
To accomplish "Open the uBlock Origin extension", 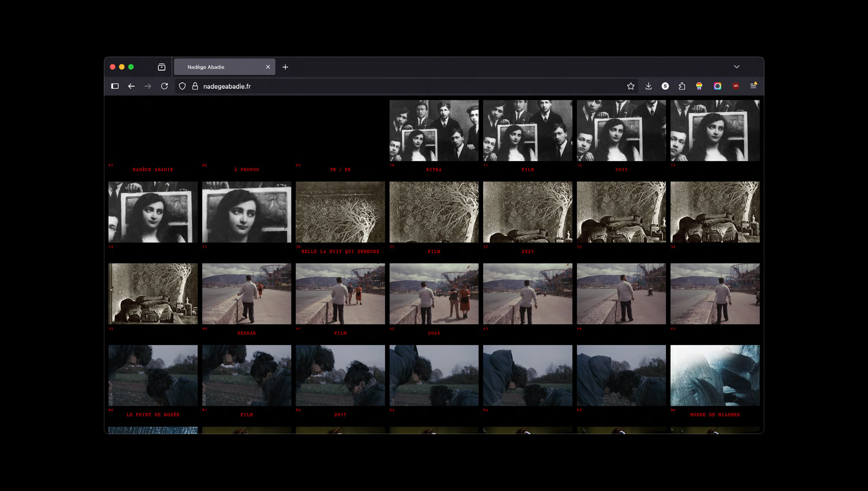I will pyautogui.click(x=736, y=86).
